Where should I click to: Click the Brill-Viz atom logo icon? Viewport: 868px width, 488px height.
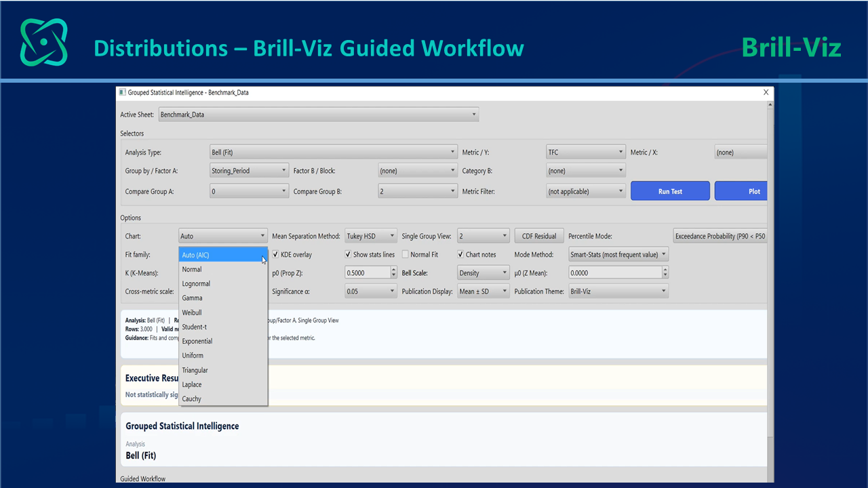[44, 42]
